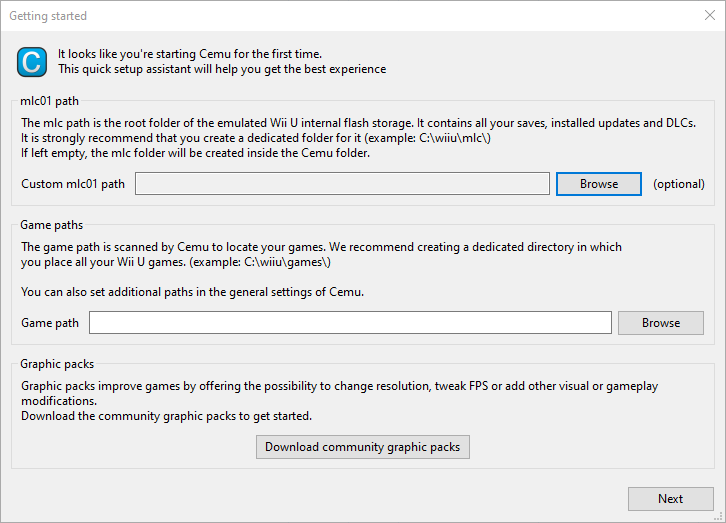The image size is (726, 523).
Task: Click the line beginning "Graphic packs improve games"
Action: click(x=340, y=386)
